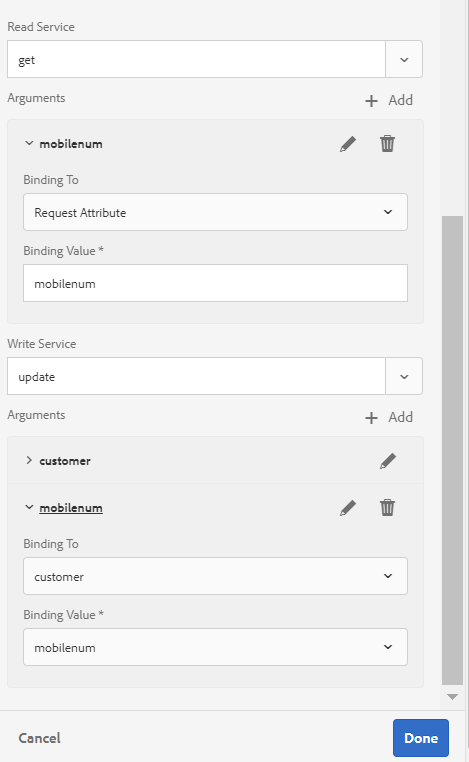This screenshot has height=762, width=469.
Task: Delete the Read Service mobilenum argument
Action: (x=387, y=144)
